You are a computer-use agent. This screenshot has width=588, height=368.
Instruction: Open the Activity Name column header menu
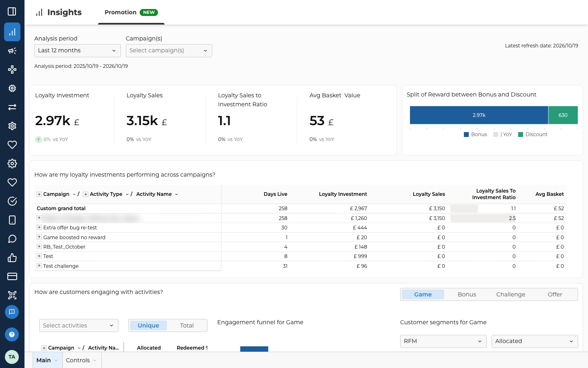coord(176,195)
